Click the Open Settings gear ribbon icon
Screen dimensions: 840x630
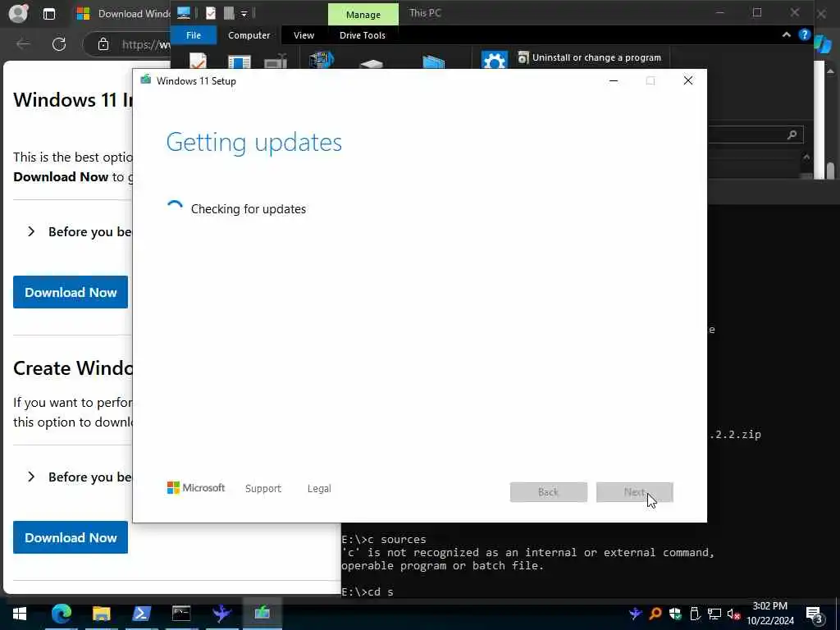point(494,60)
